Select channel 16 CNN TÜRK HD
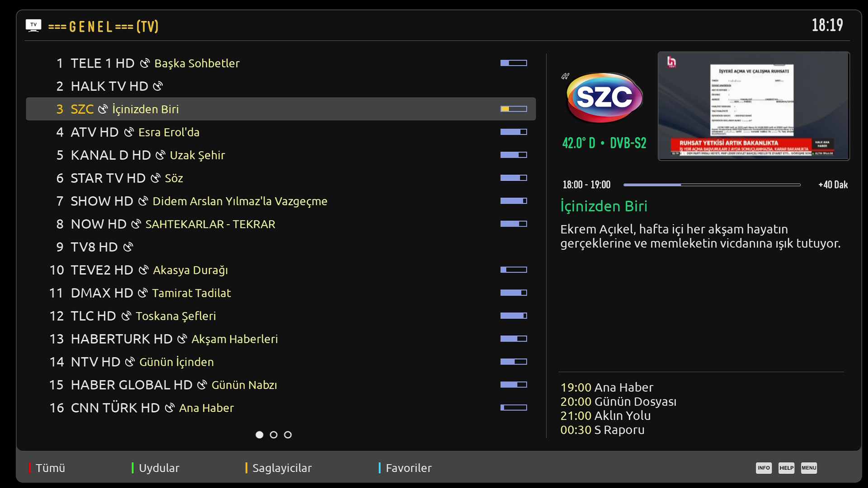 tap(281, 408)
